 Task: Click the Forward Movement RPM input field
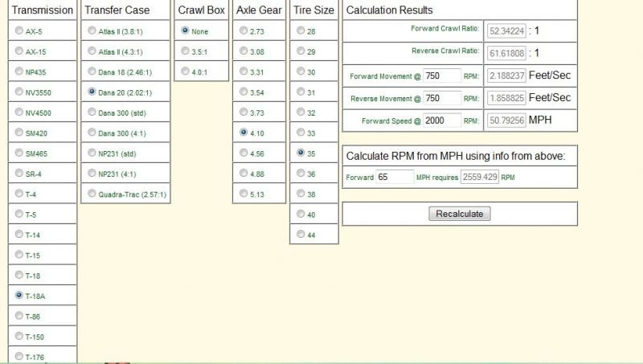pos(442,76)
